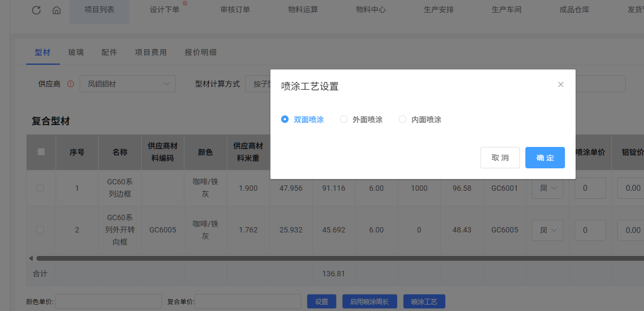Close the 喷涂工艺设置 dialog with X
Viewport: 644px width, 311px height.
tap(561, 84)
